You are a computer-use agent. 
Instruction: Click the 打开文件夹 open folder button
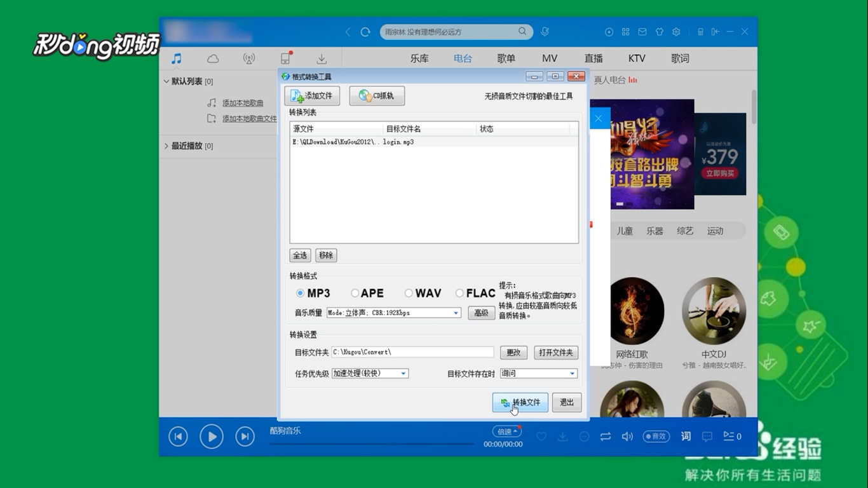click(555, 353)
